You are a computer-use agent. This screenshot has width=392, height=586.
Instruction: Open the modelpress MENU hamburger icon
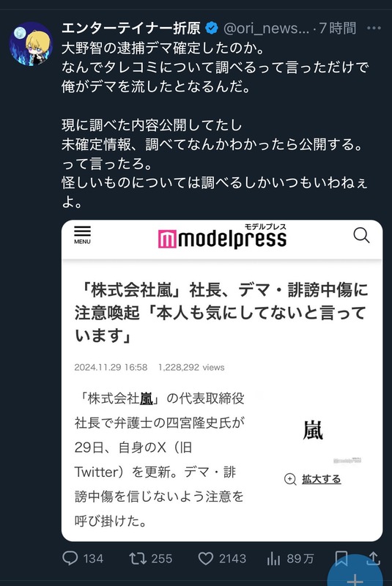(x=82, y=235)
